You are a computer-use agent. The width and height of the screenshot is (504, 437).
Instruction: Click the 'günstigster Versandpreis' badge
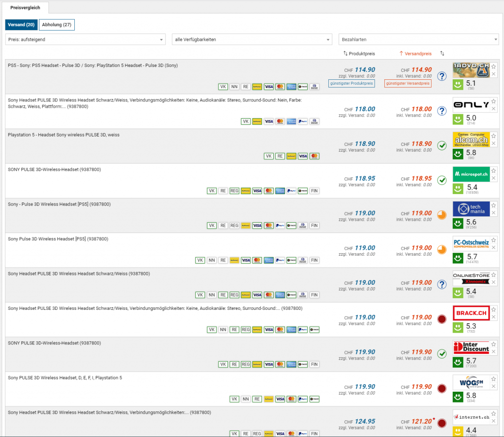pos(408,84)
